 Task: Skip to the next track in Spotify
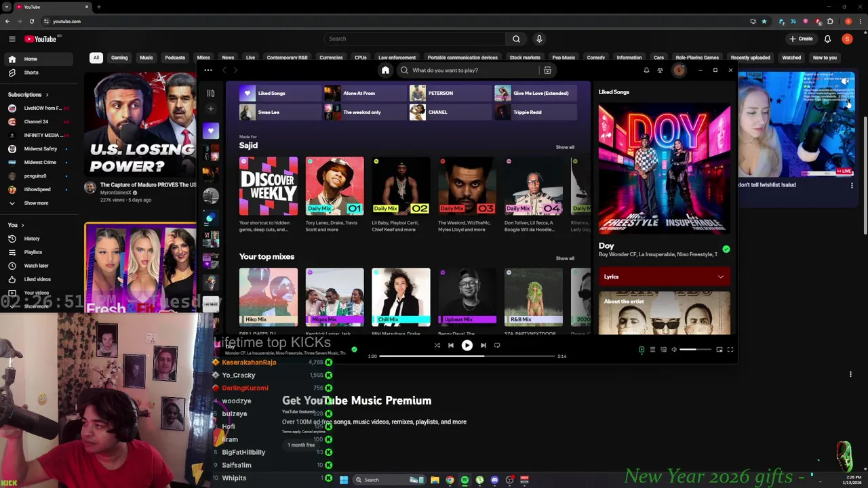[x=483, y=346]
